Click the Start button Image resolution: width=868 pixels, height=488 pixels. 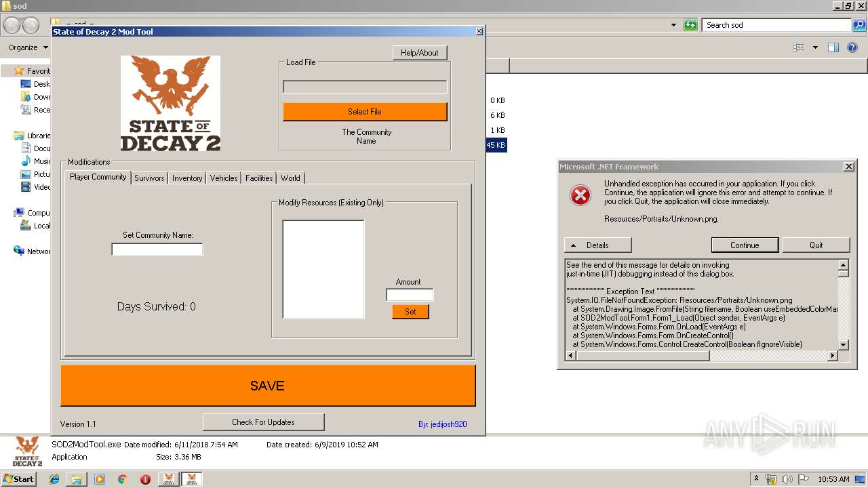(19, 479)
